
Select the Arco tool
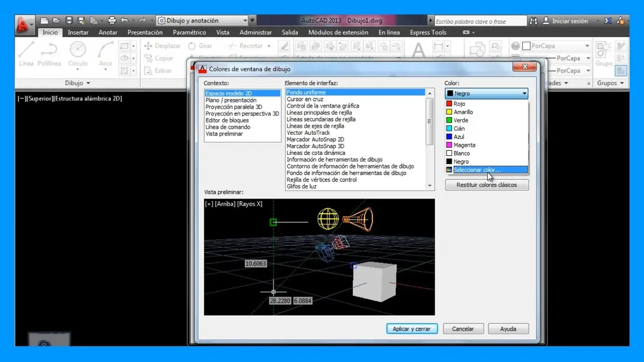[x=105, y=54]
